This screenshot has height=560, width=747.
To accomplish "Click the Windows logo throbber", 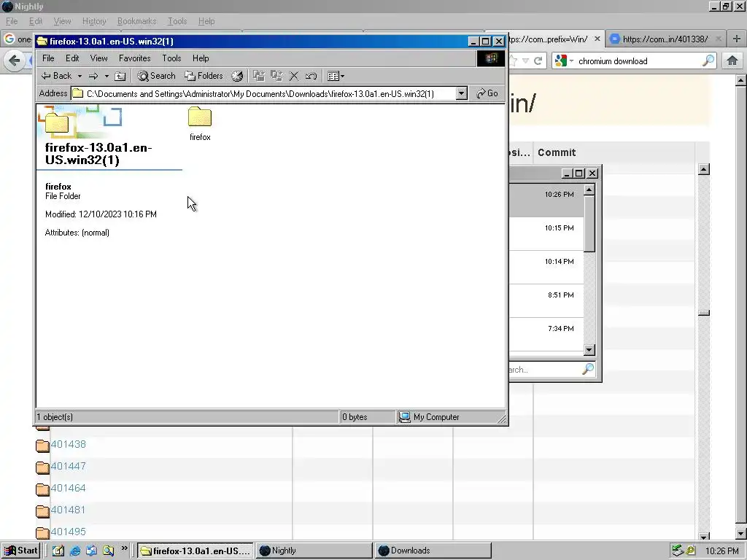I will (491, 58).
